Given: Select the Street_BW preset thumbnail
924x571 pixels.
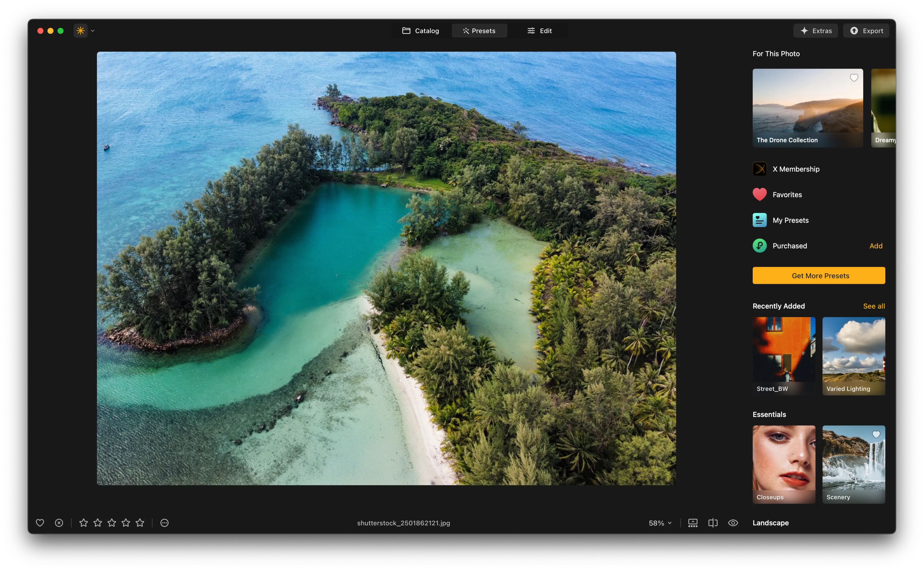Looking at the screenshot, I should [784, 355].
